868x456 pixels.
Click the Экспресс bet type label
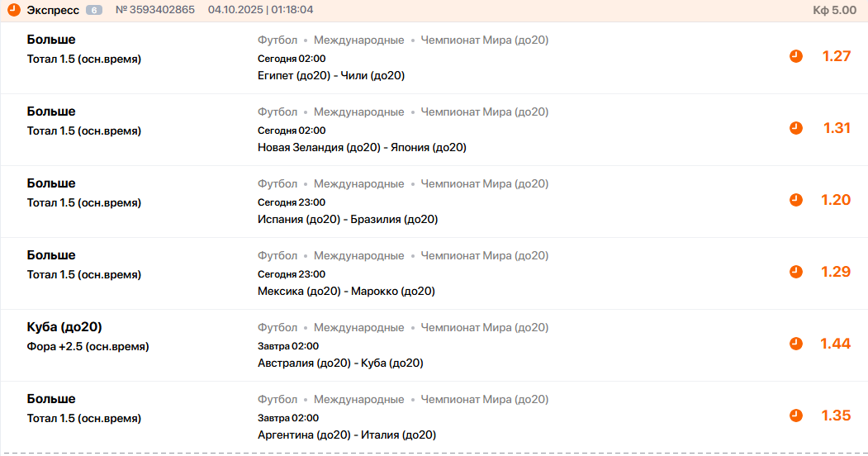pos(53,10)
